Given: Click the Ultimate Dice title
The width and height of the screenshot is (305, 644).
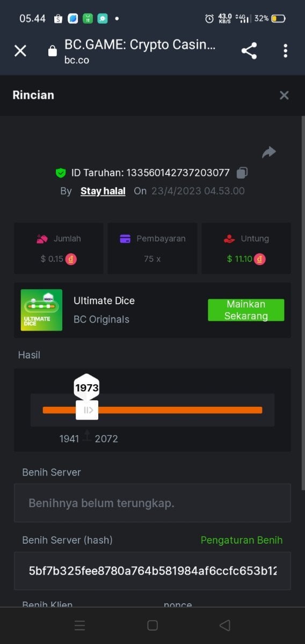Looking at the screenshot, I should click(104, 301).
